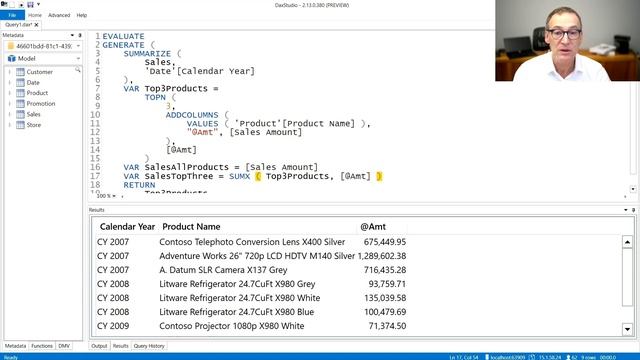
Task: Switch to the DMV tab
Action: pyautogui.click(x=64, y=346)
